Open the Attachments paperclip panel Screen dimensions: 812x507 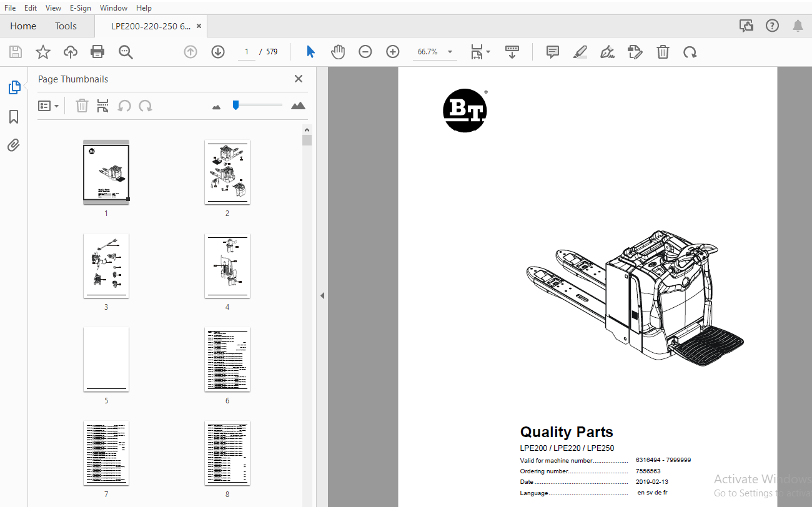pyautogui.click(x=14, y=145)
